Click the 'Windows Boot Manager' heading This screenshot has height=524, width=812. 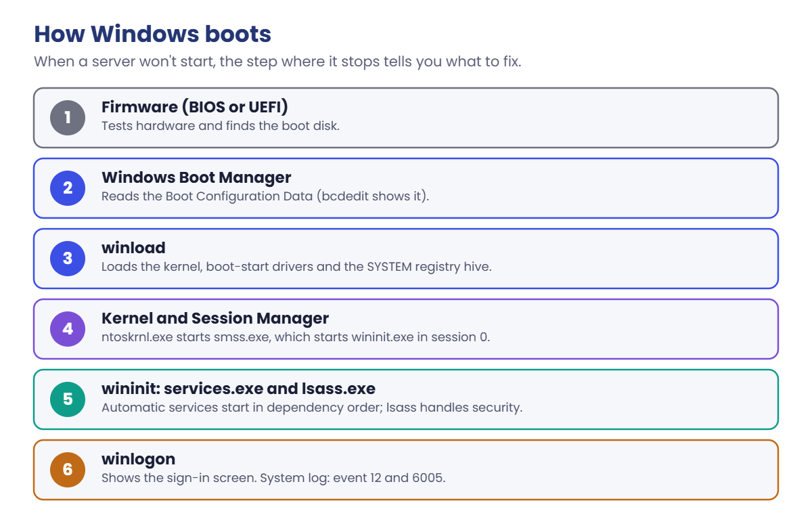tap(196, 177)
